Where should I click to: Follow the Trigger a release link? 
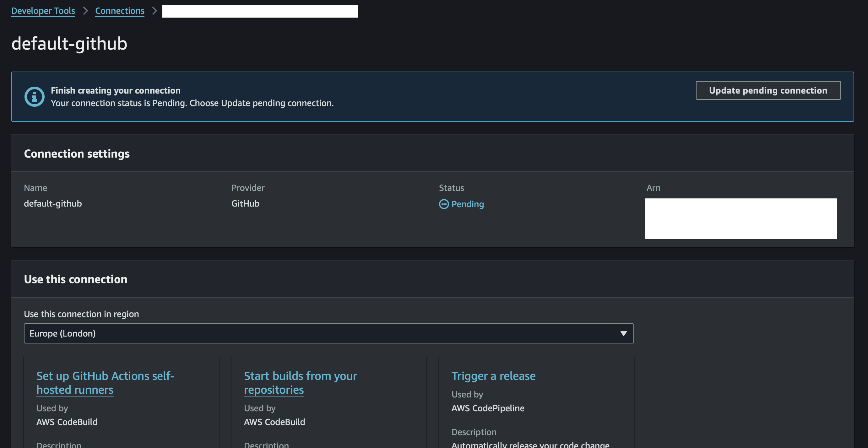coord(493,376)
